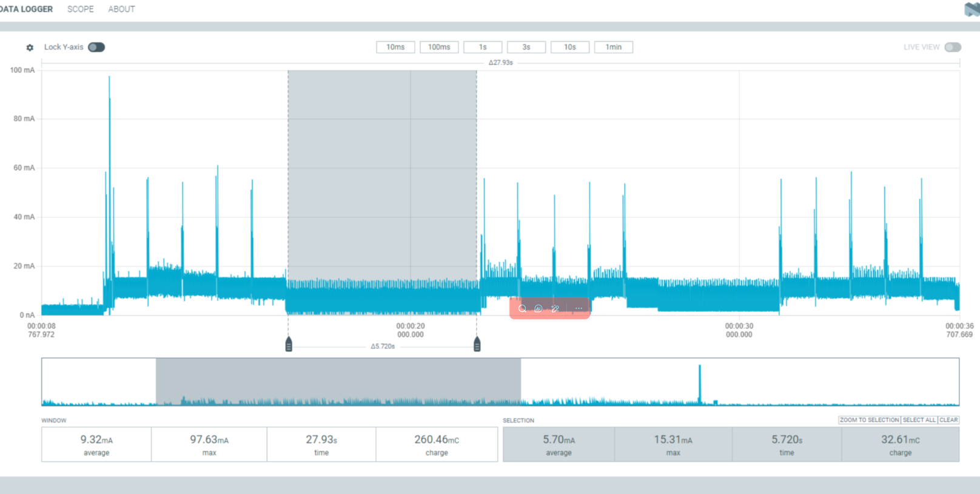
Task: Set time window to 10ms
Action: pyautogui.click(x=395, y=47)
